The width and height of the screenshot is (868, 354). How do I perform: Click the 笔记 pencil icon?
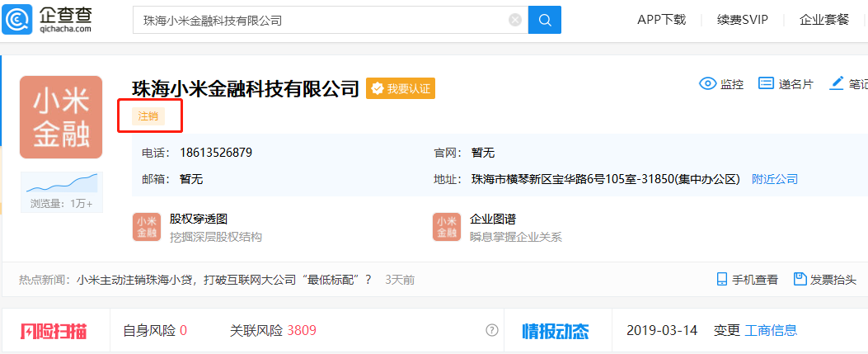[x=837, y=83]
